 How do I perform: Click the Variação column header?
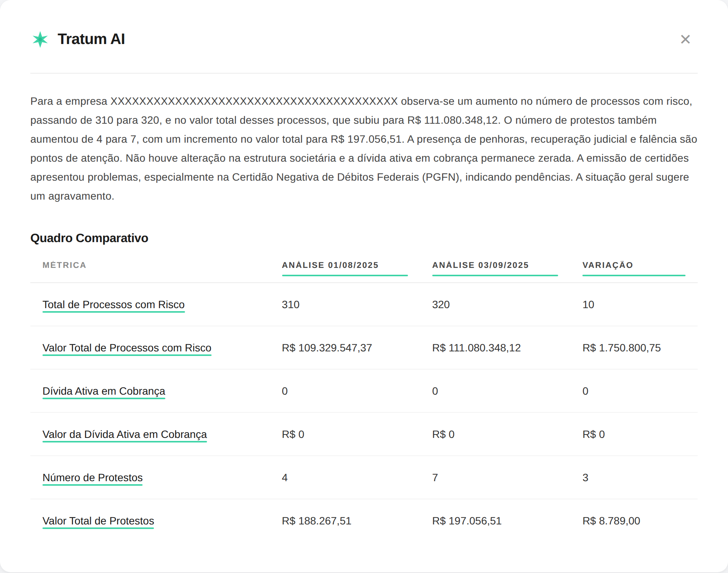[607, 265]
